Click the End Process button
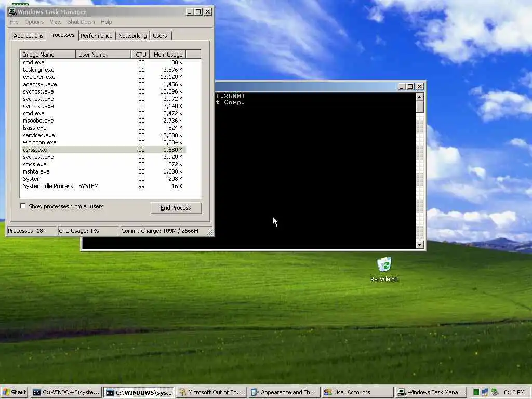Image resolution: width=532 pixels, height=399 pixels. (176, 208)
